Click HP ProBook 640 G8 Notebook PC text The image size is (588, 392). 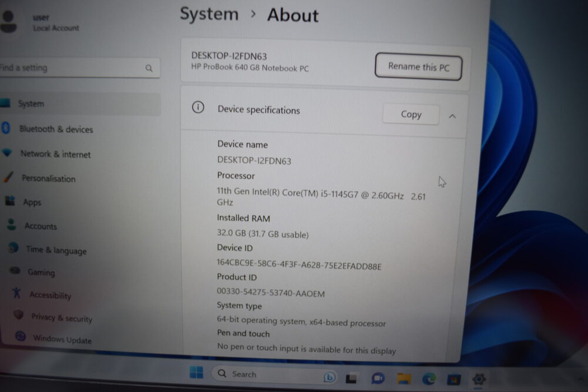click(250, 68)
